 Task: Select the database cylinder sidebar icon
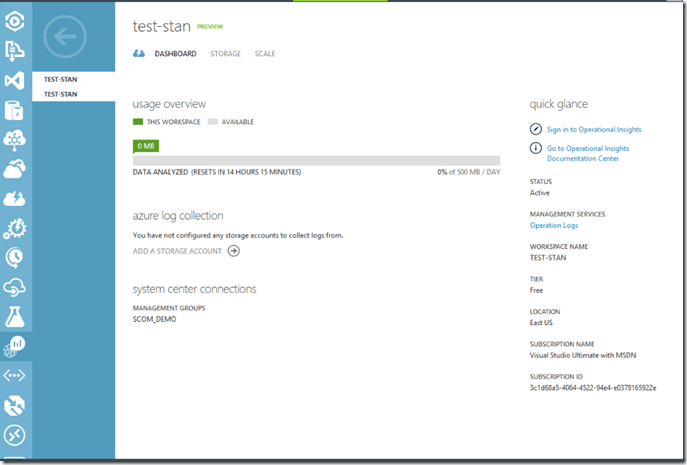tap(15, 111)
